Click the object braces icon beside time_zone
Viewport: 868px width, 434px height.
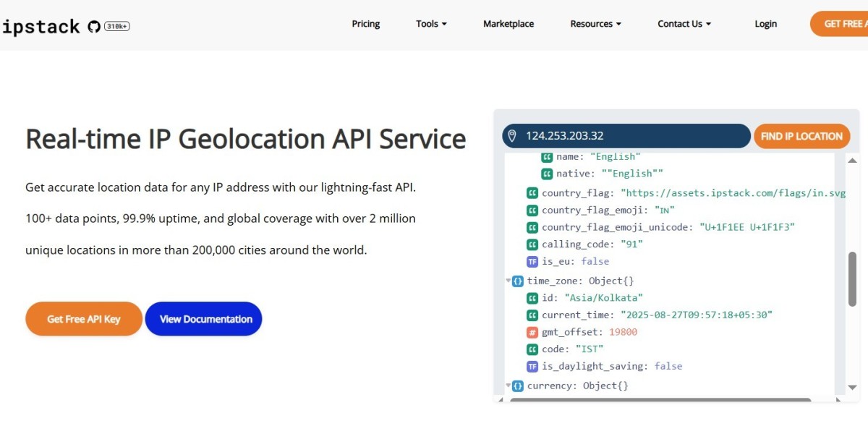(x=518, y=281)
